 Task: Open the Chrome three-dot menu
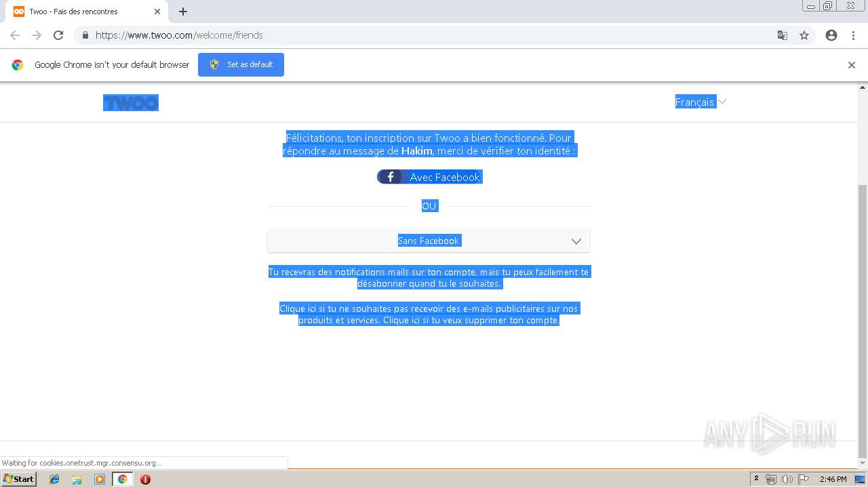[853, 35]
